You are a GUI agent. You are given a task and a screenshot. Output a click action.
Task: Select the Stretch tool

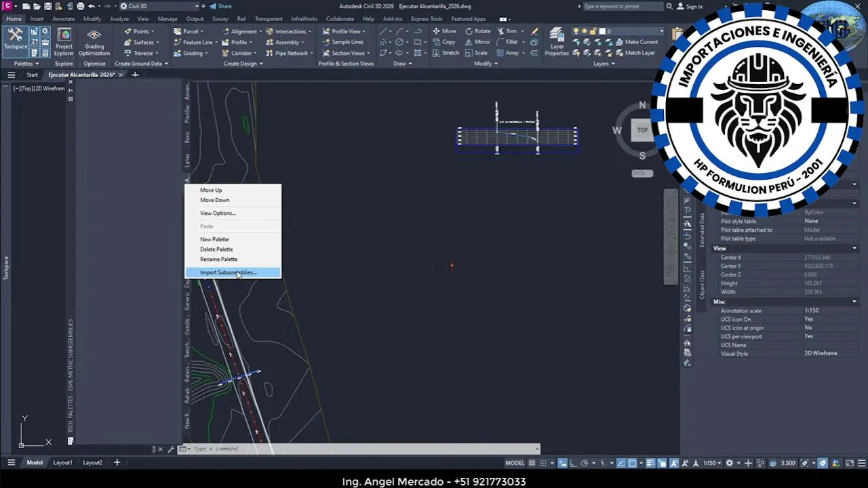click(x=446, y=53)
